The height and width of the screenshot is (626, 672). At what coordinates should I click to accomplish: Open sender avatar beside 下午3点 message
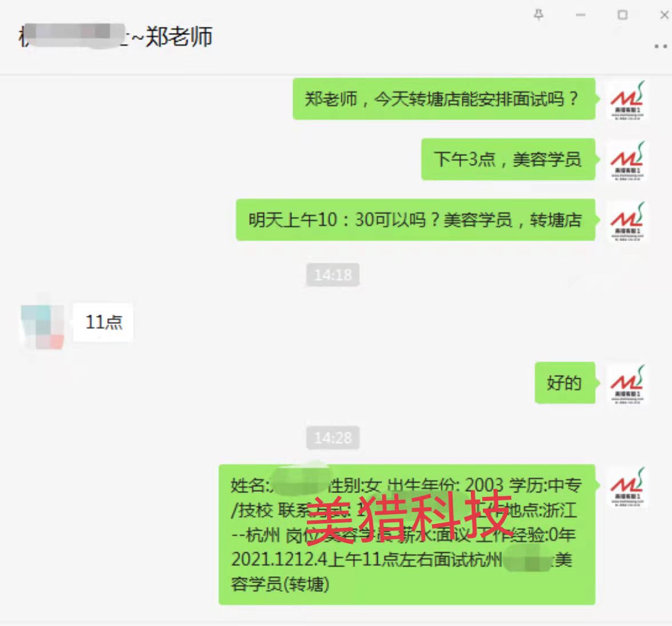(627, 160)
